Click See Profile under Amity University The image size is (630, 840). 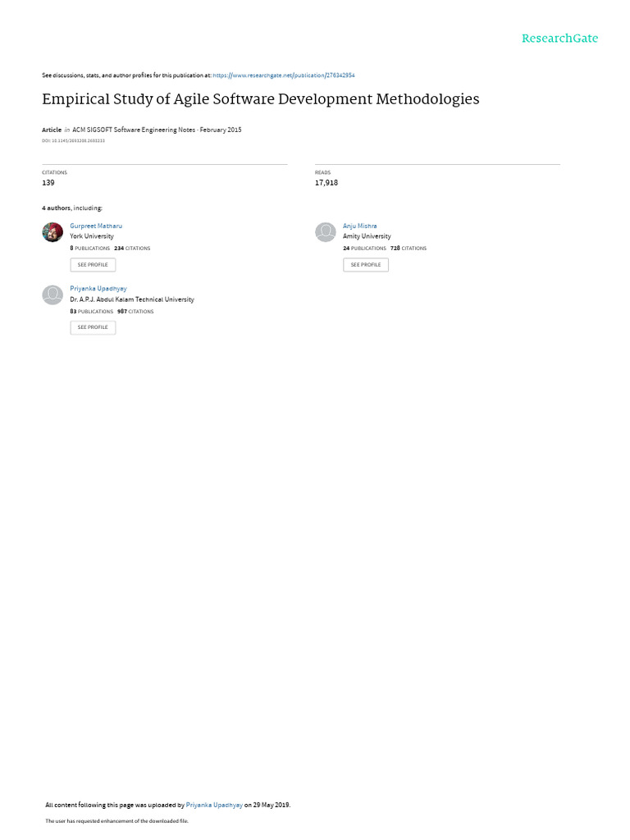366,265
